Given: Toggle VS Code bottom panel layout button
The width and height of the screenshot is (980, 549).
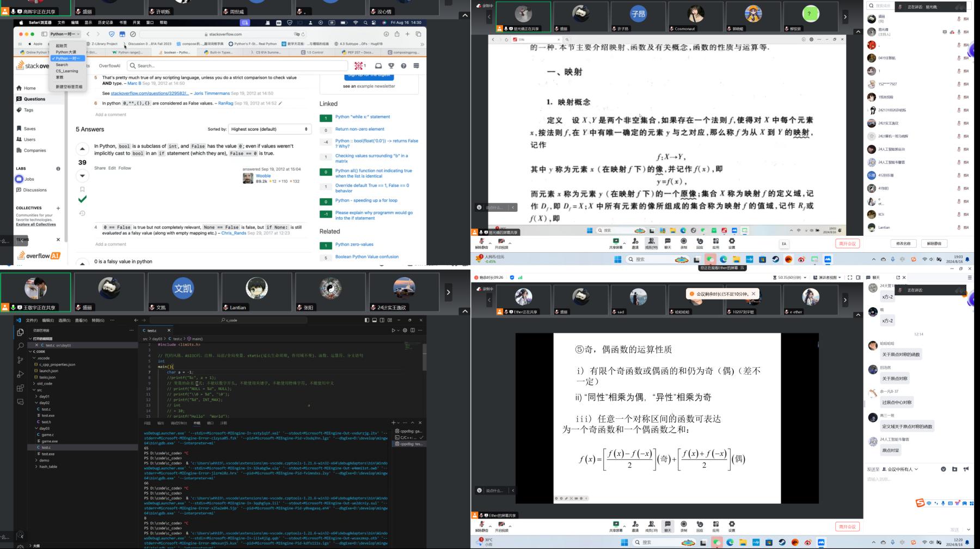Looking at the screenshot, I should pos(374,320).
